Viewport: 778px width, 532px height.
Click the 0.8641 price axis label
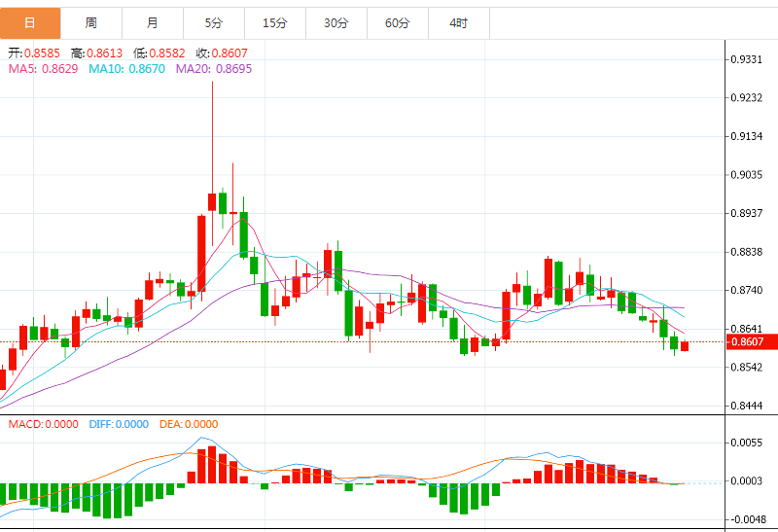pyautogui.click(x=747, y=329)
